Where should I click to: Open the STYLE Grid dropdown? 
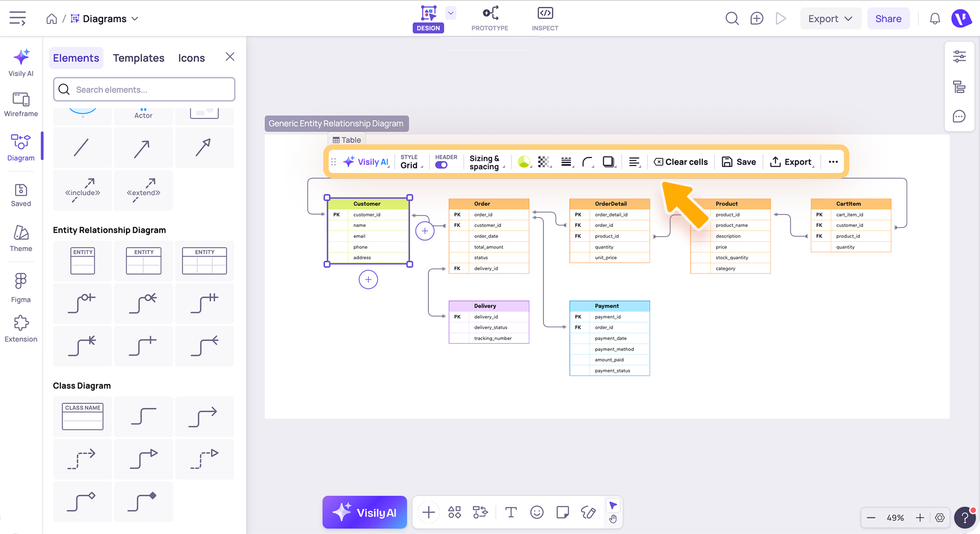click(x=412, y=162)
